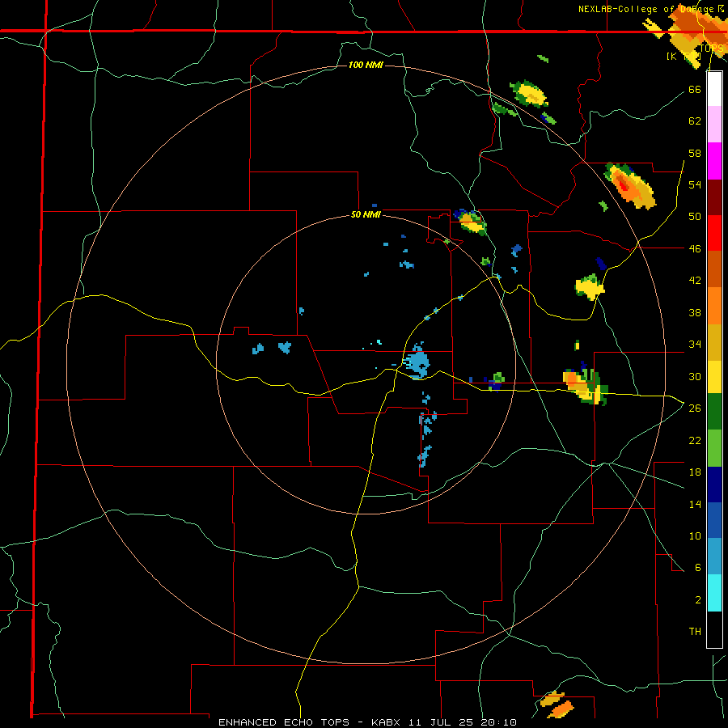This screenshot has width=728, height=728.
Task: Click the '22' value on the legend scale
Action: click(x=695, y=440)
